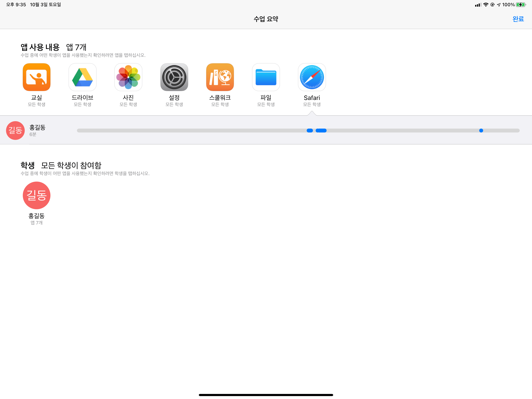The image size is (532, 399).
Task: Click the blue dot near timeline end
Action: point(481,130)
